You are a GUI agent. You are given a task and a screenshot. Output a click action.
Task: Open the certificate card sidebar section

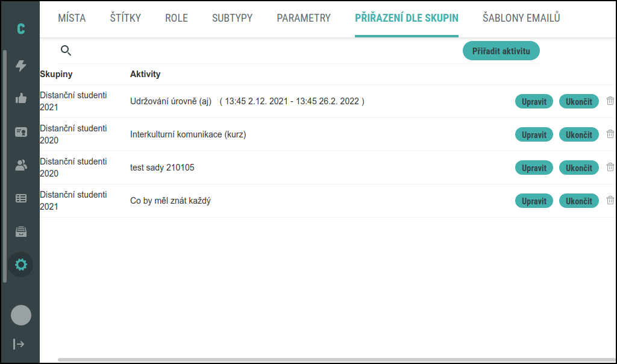[21, 132]
